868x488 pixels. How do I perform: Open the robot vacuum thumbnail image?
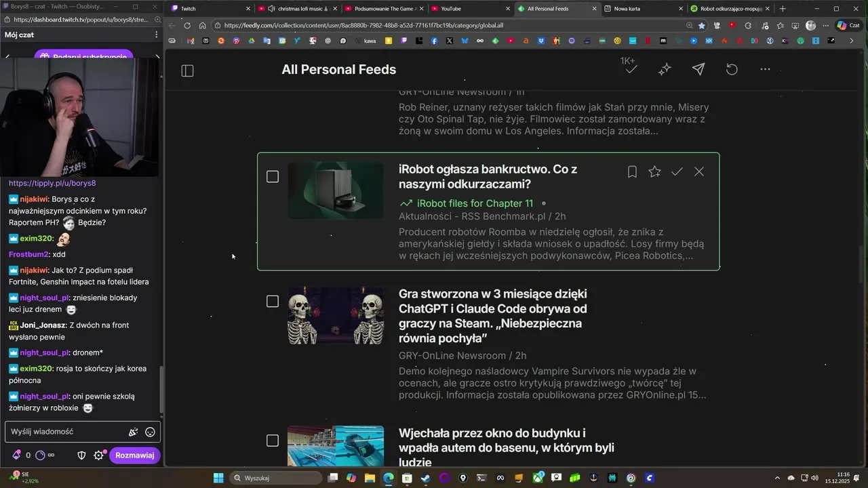[x=336, y=190]
